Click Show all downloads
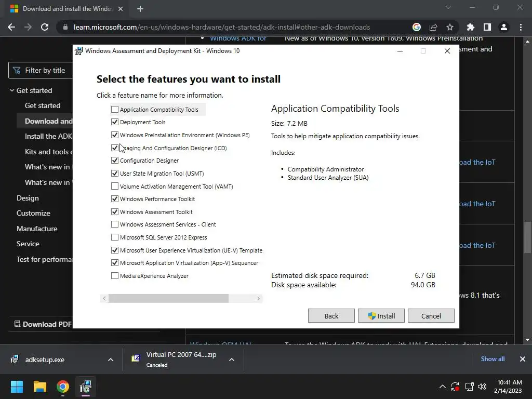 coord(493,358)
